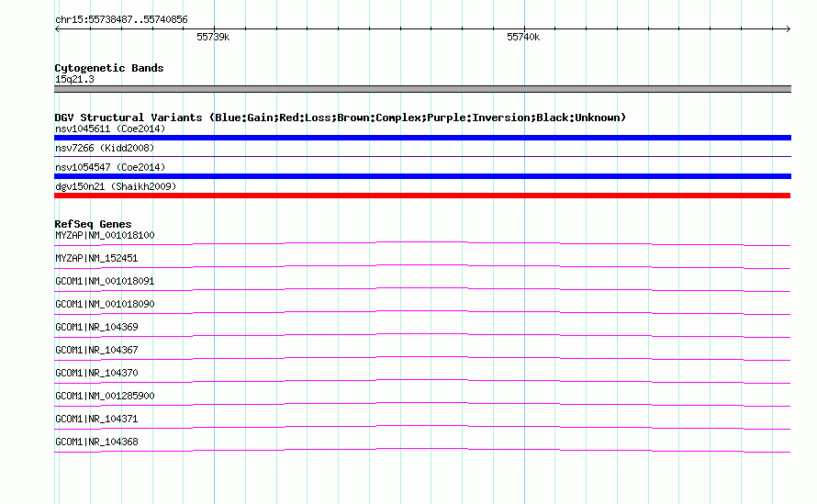Open gene label GCOM1|NM_001018090

click(x=105, y=305)
